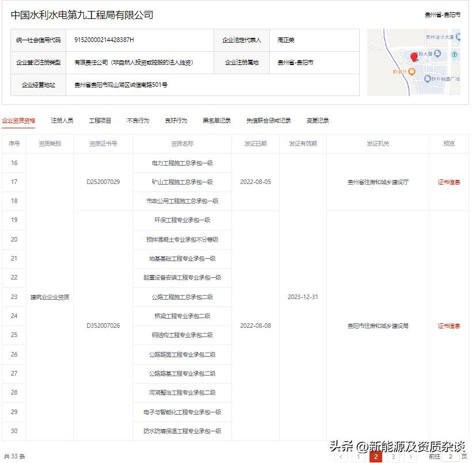Screen dimensions: 476x463
Task: Click the blue building marker near 勘大厦
Action: (437, 53)
